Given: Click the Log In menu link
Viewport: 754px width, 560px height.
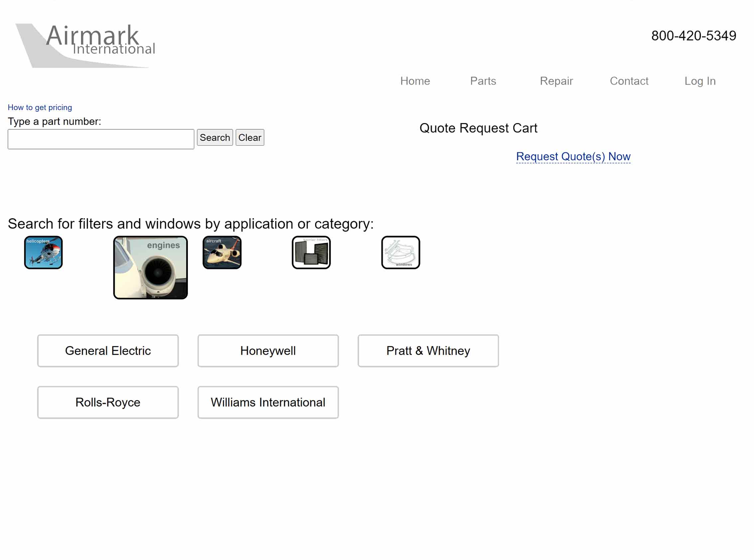Looking at the screenshot, I should pos(700,81).
